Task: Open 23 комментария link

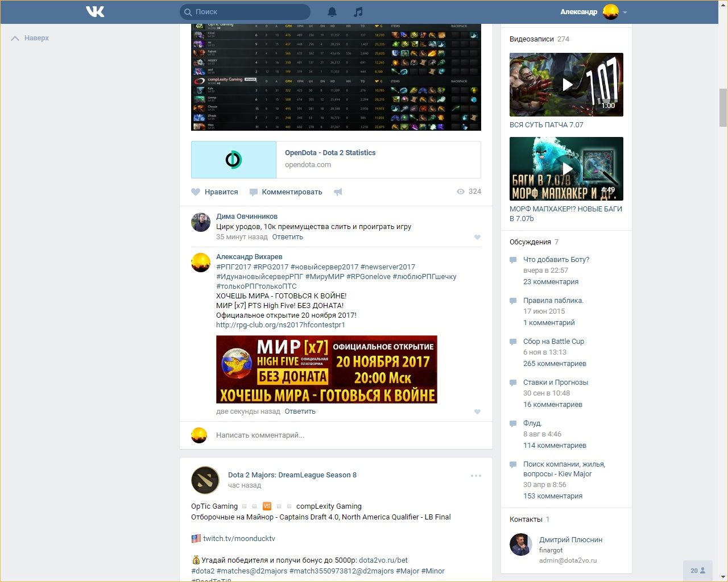Action: point(551,282)
